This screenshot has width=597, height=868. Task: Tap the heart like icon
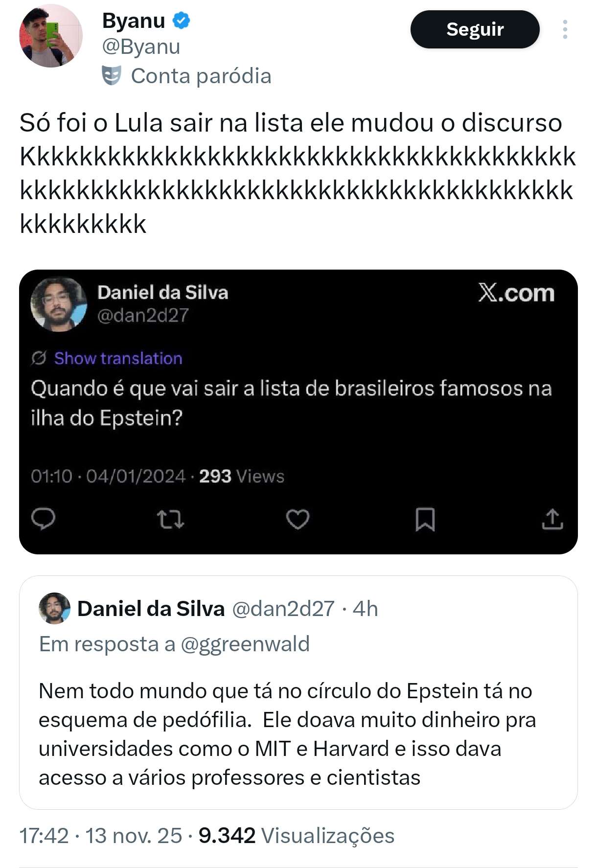pos(298,519)
